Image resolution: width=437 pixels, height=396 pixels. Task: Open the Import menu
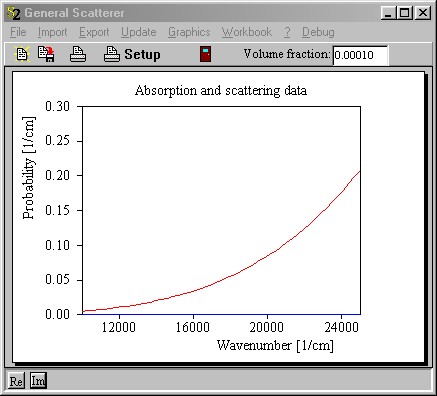(52, 32)
